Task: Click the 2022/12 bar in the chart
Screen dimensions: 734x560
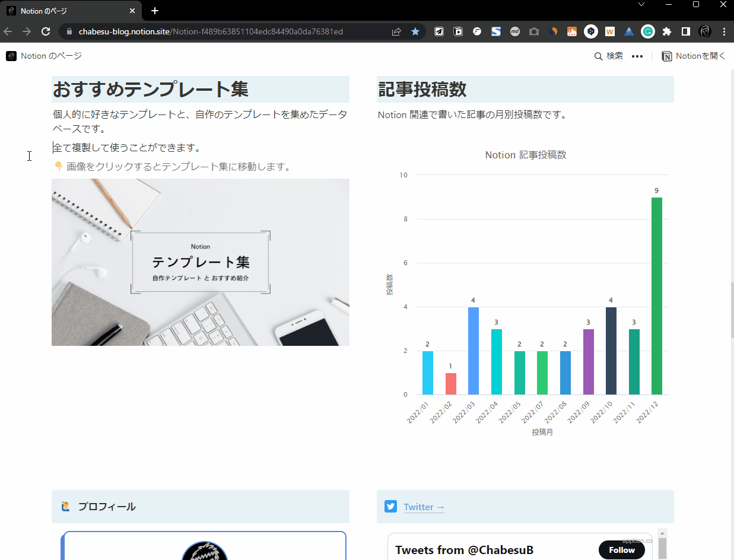Action: 657,296
